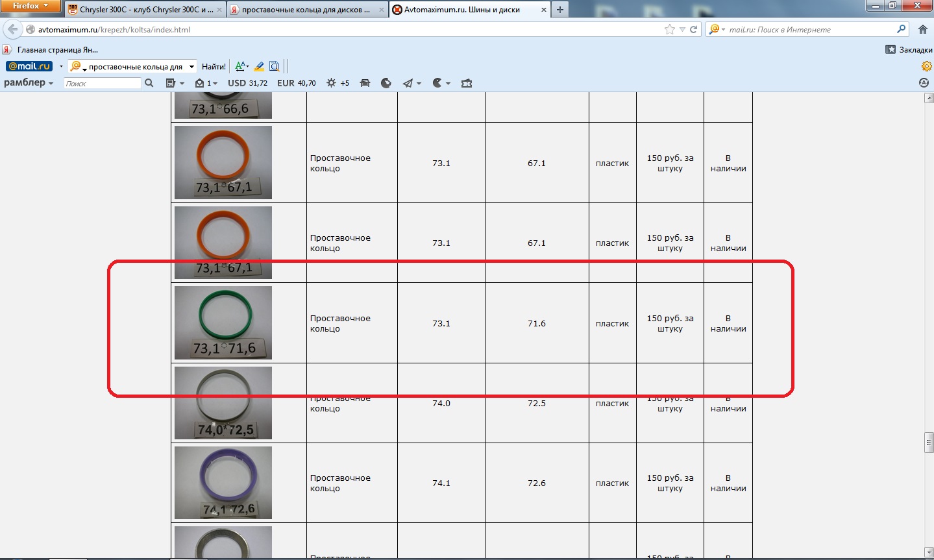934x560 pixels.
Task: Click Проставочное кольцо in the 71.6 row
Action: coord(340,323)
